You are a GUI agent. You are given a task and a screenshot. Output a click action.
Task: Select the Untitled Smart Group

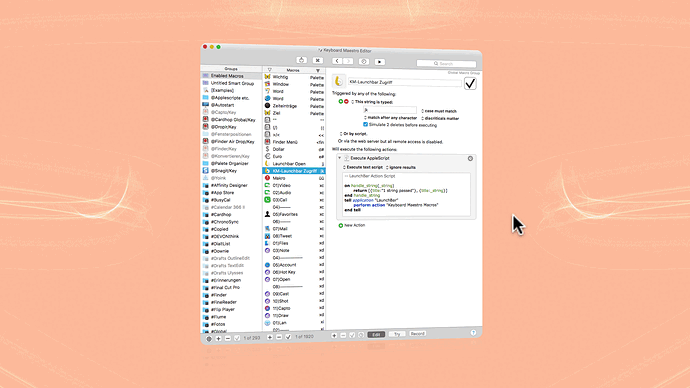[x=231, y=83]
